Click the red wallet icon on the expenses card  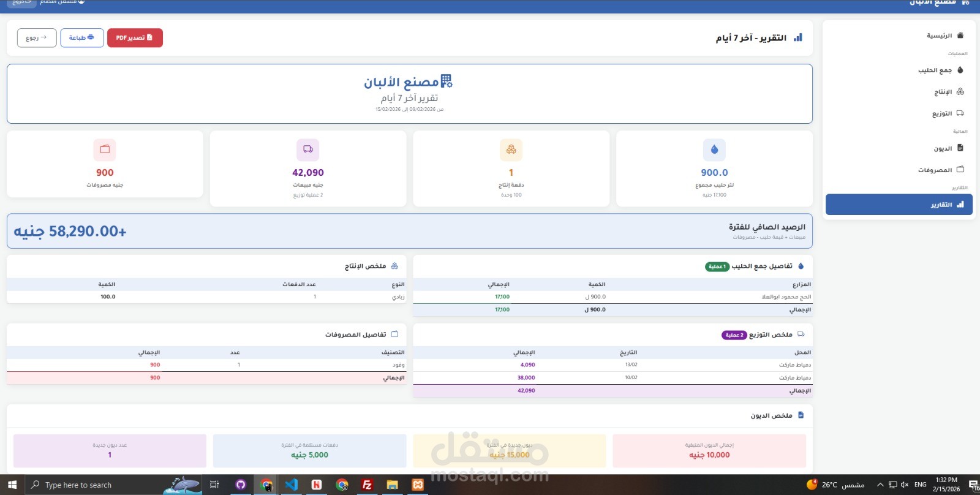[x=105, y=149]
